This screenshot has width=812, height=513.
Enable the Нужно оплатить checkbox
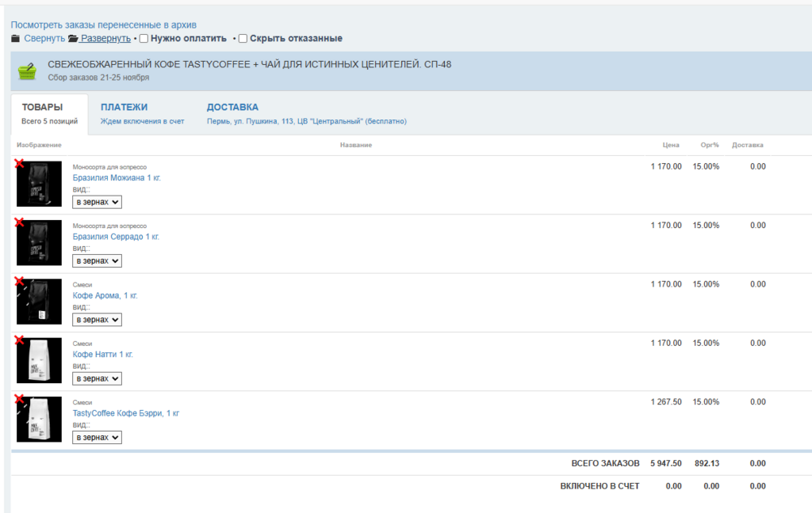click(x=144, y=38)
